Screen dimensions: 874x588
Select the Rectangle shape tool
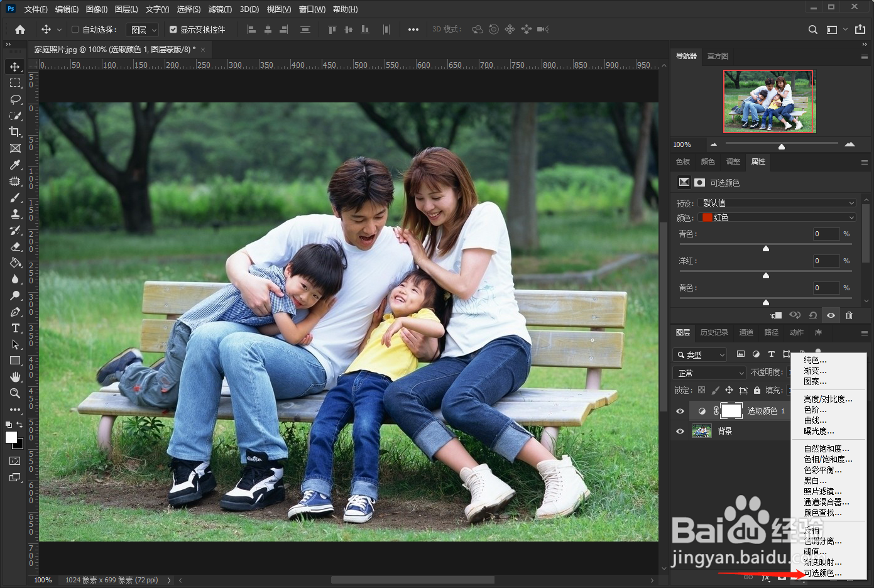[15, 361]
